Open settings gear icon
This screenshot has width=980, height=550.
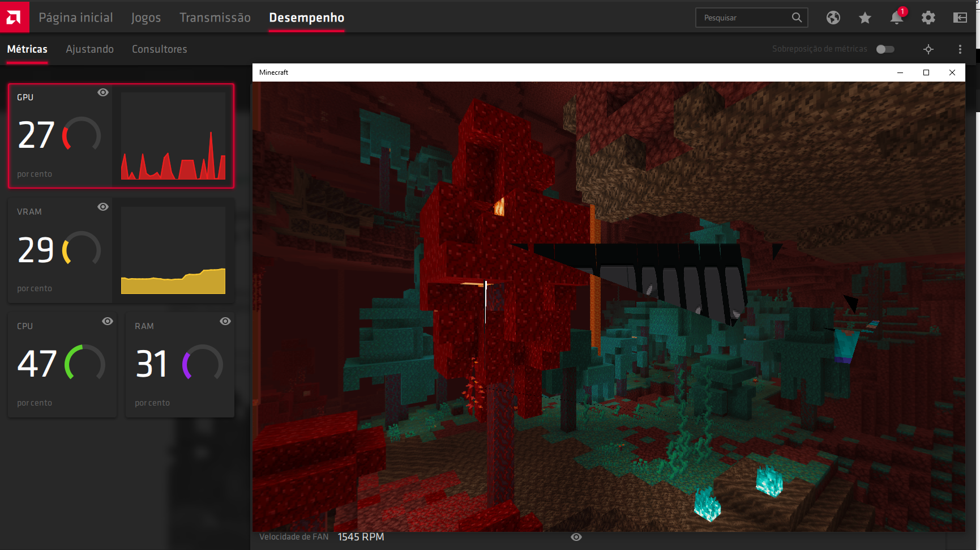[x=928, y=18]
